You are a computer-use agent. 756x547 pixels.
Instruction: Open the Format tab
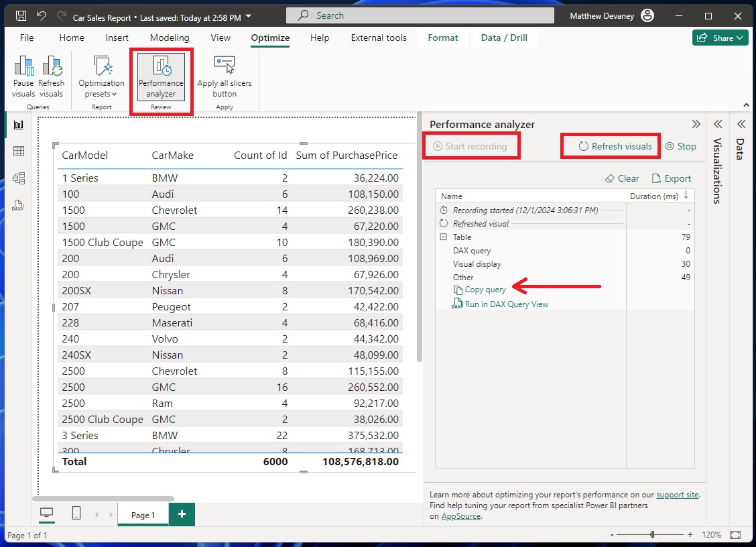(442, 38)
